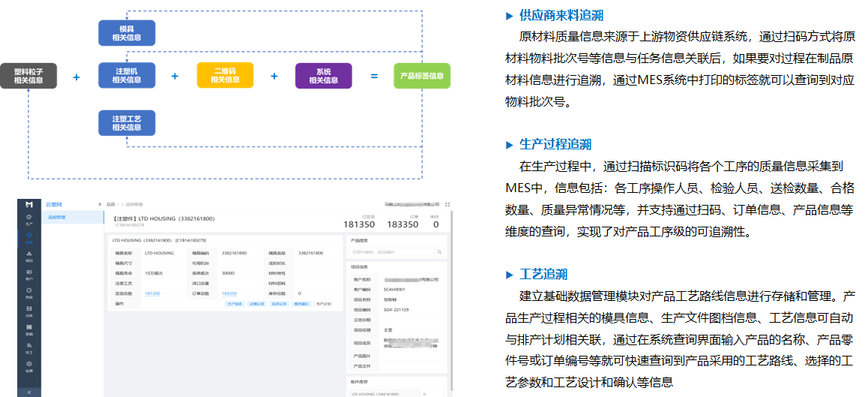Open the 设置 (Settings) gear icon
868x397 pixels.
(x=28, y=366)
